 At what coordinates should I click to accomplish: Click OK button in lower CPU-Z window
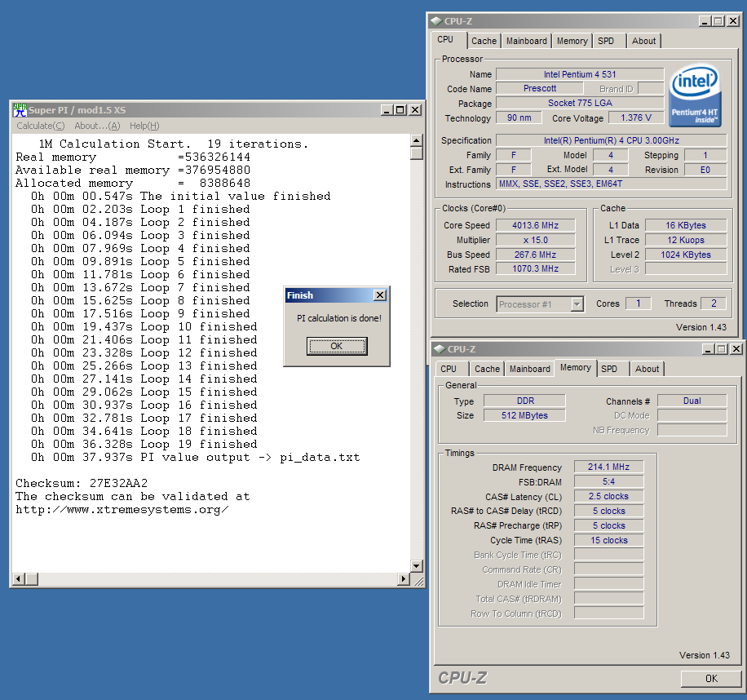click(711, 679)
